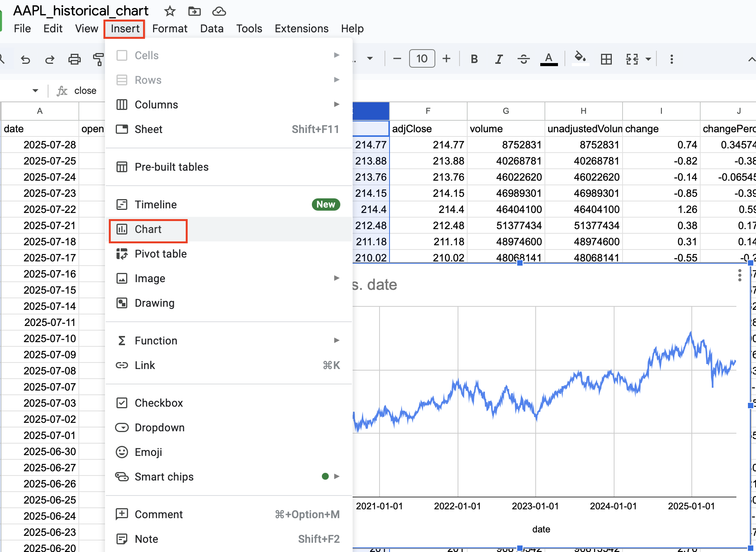The width and height of the screenshot is (756, 552).
Task: Choose Pre-built tables option
Action: pyautogui.click(x=229, y=167)
